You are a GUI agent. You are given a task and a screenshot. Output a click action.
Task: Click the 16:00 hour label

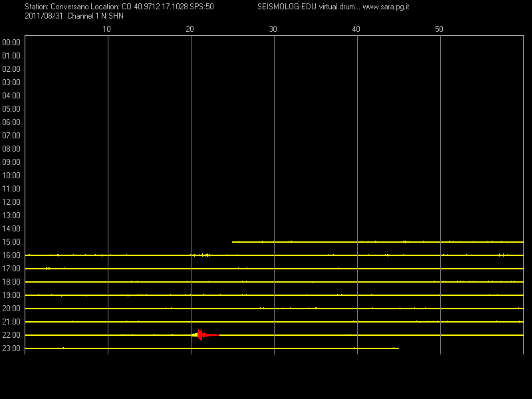11,255
